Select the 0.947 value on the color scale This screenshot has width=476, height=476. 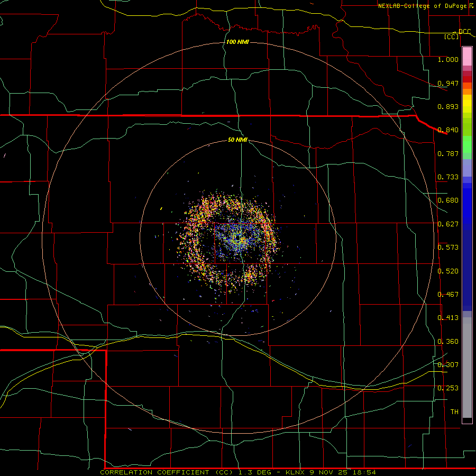[448, 83]
